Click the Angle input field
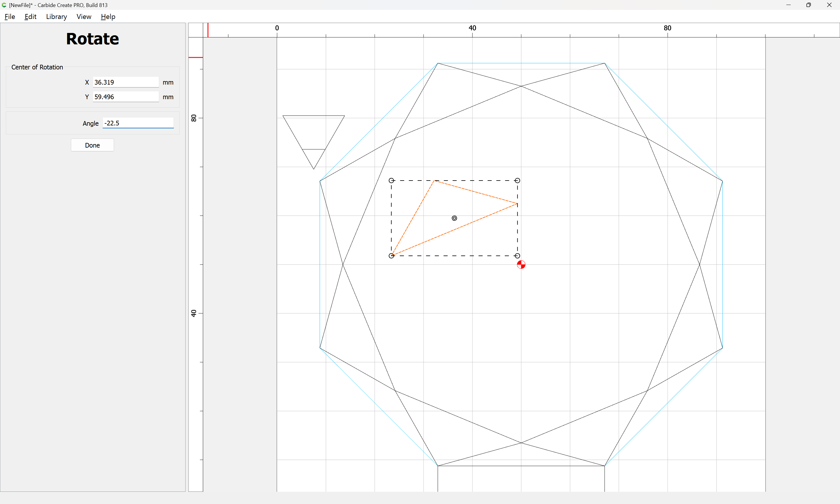The width and height of the screenshot is (840, 504). tap(138, 123)
